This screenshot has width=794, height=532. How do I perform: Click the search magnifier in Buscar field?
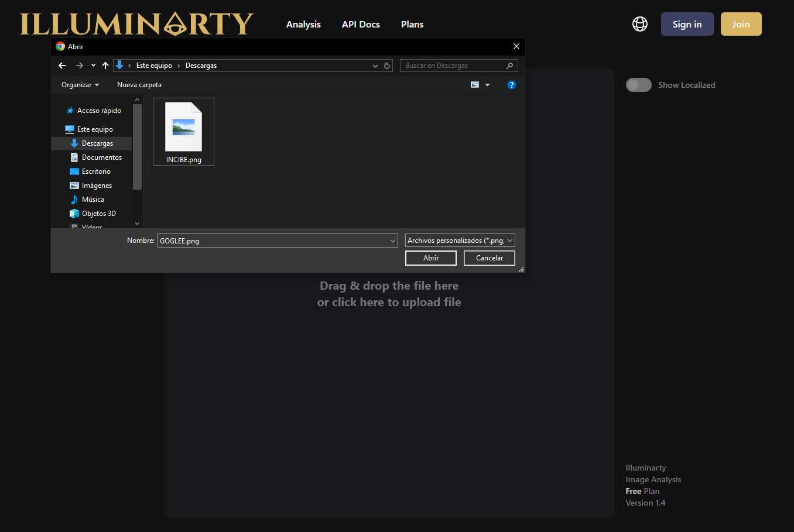click(509, 66)
